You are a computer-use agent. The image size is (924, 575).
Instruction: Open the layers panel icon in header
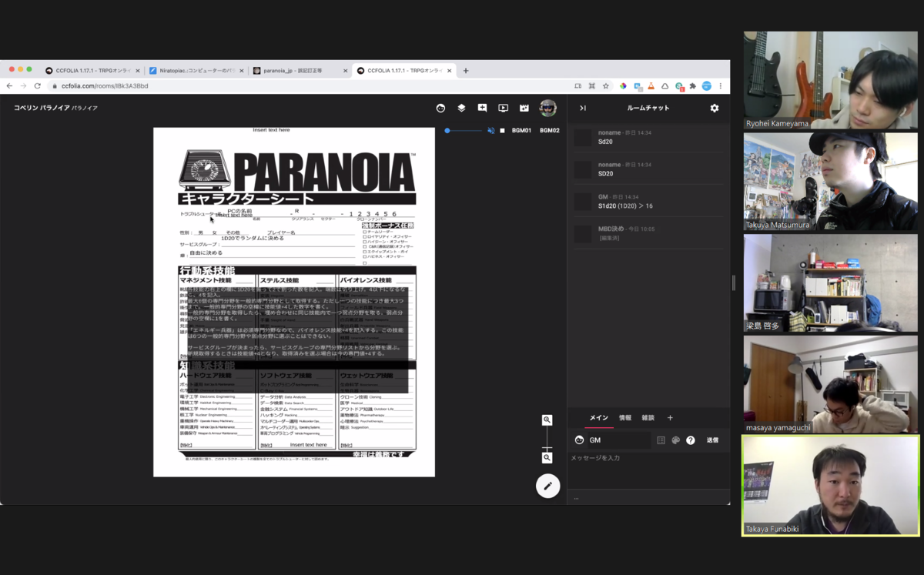pos(461,108)
